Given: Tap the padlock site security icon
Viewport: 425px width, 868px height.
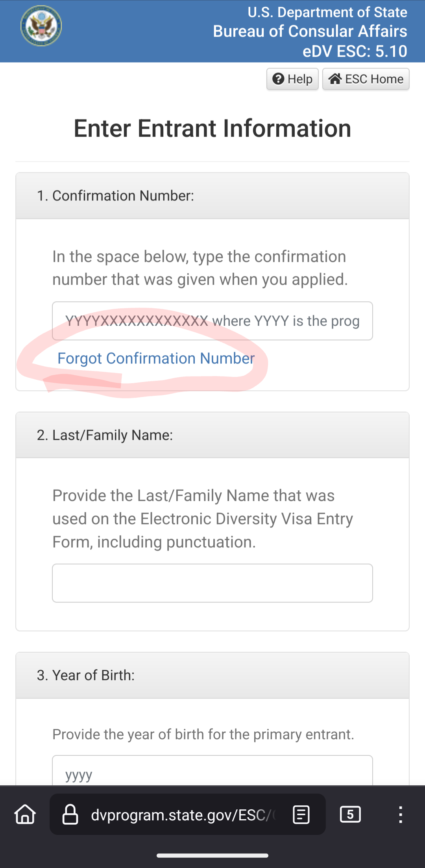Looking at the screenshot, I should pyautogui.click(x=70, y=814).
